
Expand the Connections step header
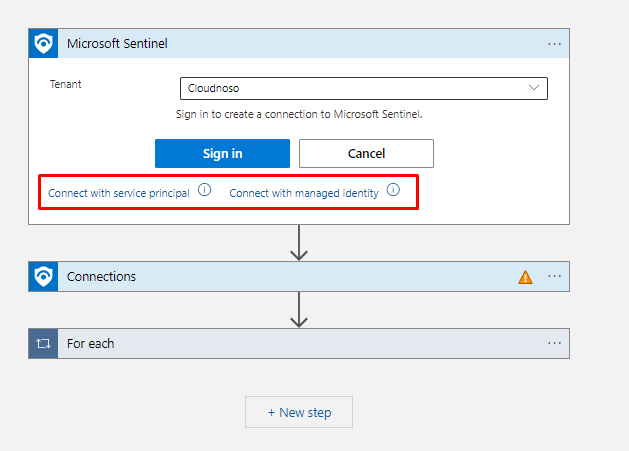pos(280,277)
